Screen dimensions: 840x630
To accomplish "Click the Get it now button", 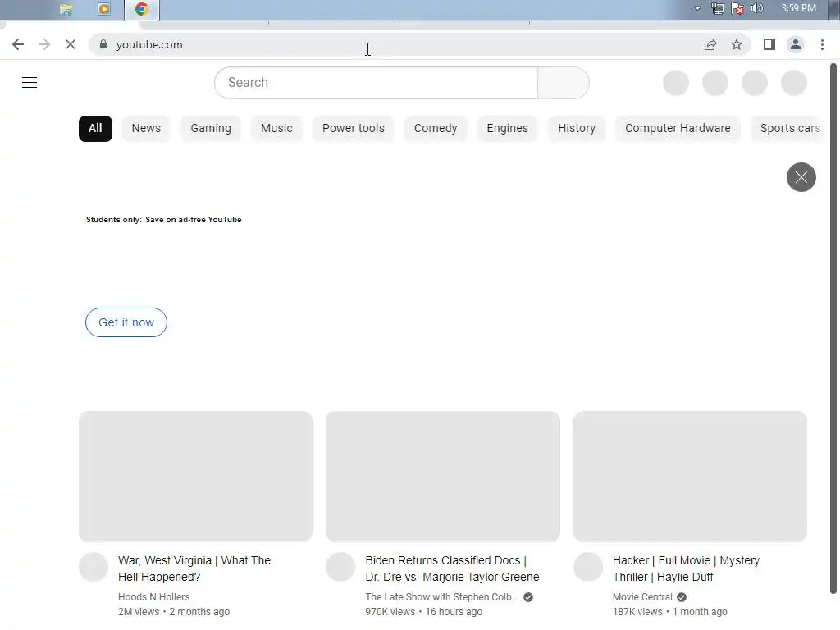I will pos(126,322).
